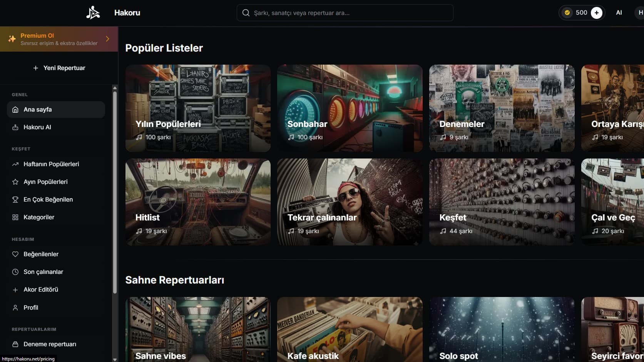The width and height of the screenshot is (644, 362).
Task: Click the star icon for Ayın Popülerleri
Action: pos(15,182)
